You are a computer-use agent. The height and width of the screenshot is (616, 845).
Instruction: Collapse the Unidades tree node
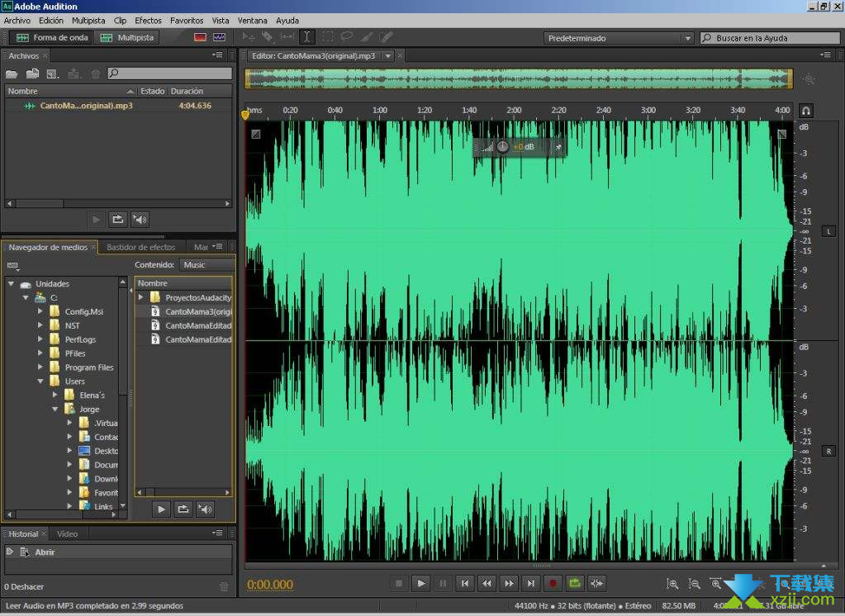tap(12, 283)
